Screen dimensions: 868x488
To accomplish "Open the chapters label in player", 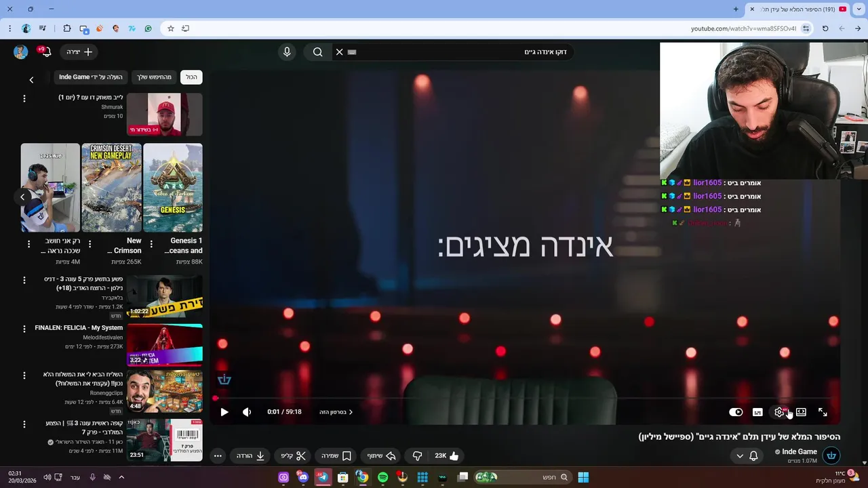I will (x=336, y=412).
